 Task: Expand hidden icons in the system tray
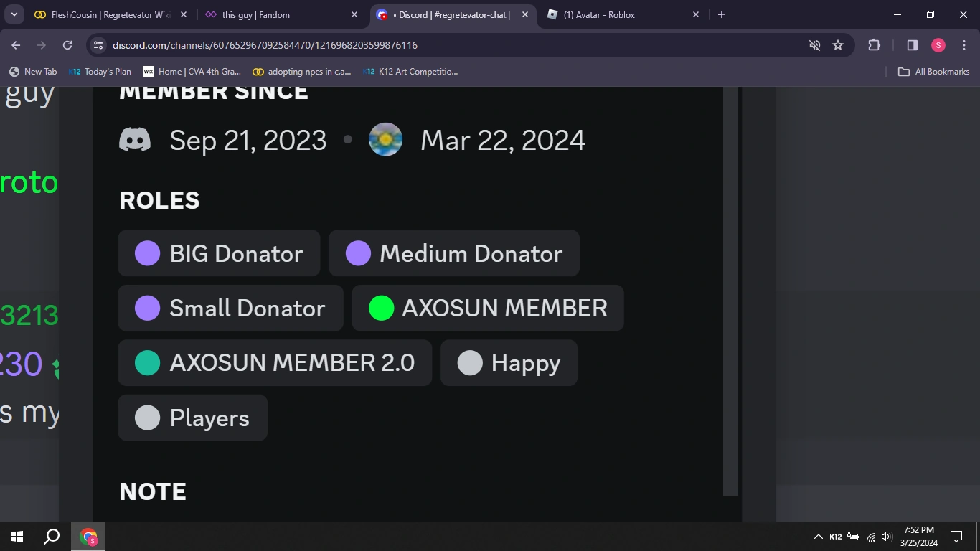[818, 536]
